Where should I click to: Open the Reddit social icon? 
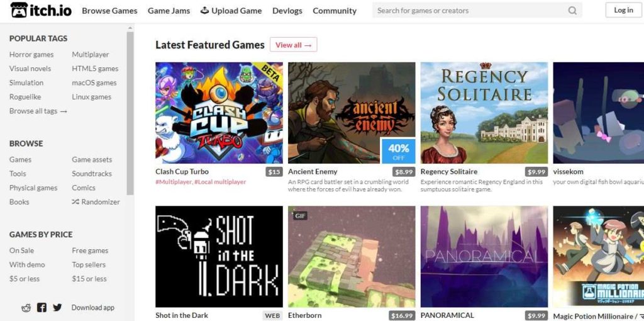pos(26,308)
